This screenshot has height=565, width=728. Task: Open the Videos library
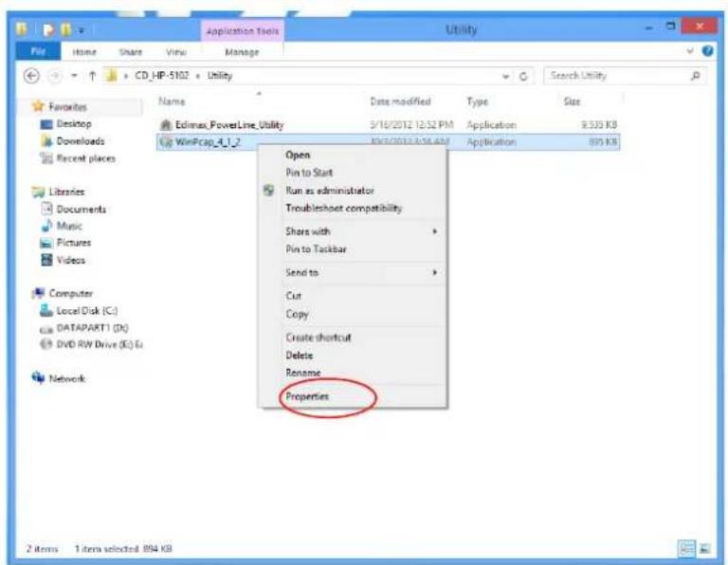(x=70, y=260)
